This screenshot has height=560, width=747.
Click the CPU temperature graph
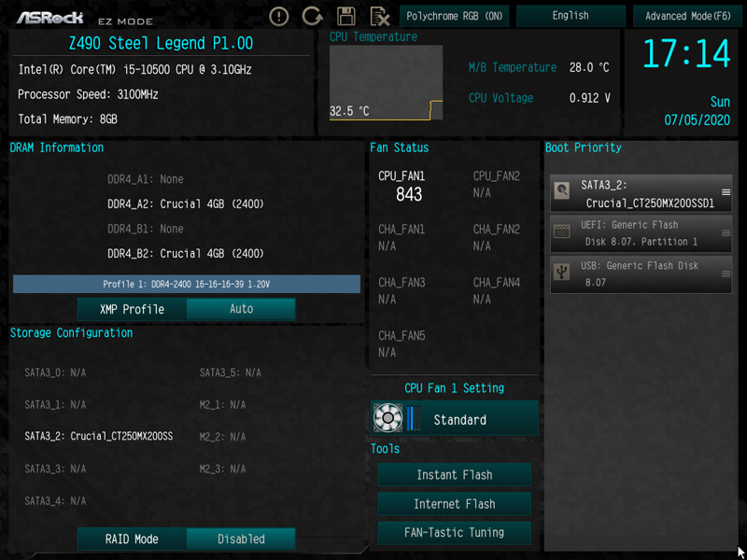[x=386, y=82]
